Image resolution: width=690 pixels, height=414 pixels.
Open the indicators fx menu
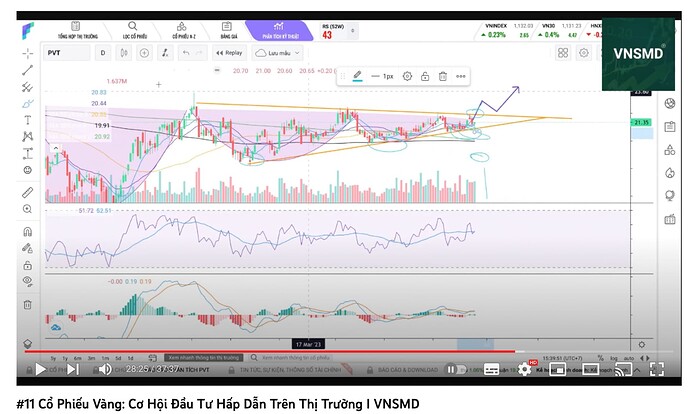pyautogui.click(x=165, y=53)
